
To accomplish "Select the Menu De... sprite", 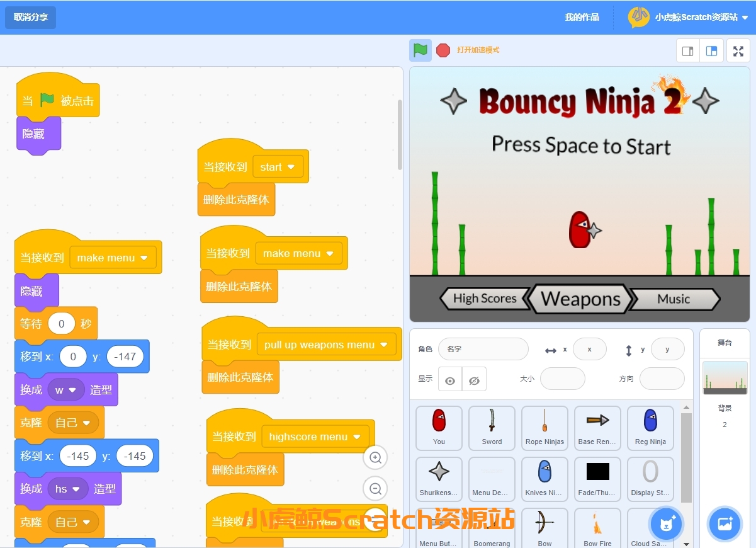I will [x=492, y=479].
